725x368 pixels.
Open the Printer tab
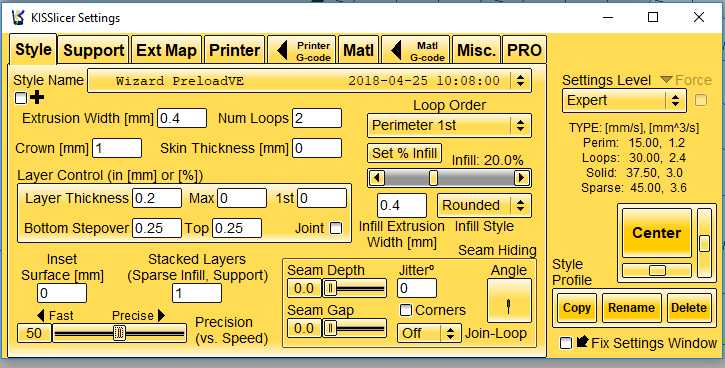click(x=234, y=50)
